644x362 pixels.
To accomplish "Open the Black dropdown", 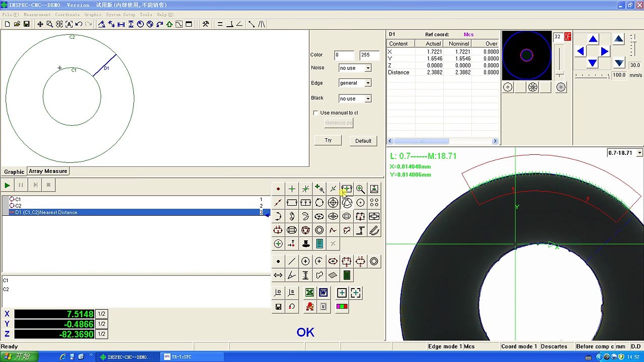I will [368, 99].
